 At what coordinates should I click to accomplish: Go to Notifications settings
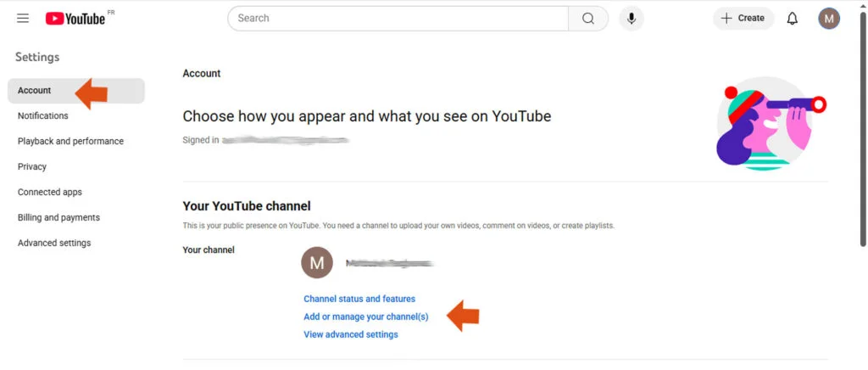[43, 116]
